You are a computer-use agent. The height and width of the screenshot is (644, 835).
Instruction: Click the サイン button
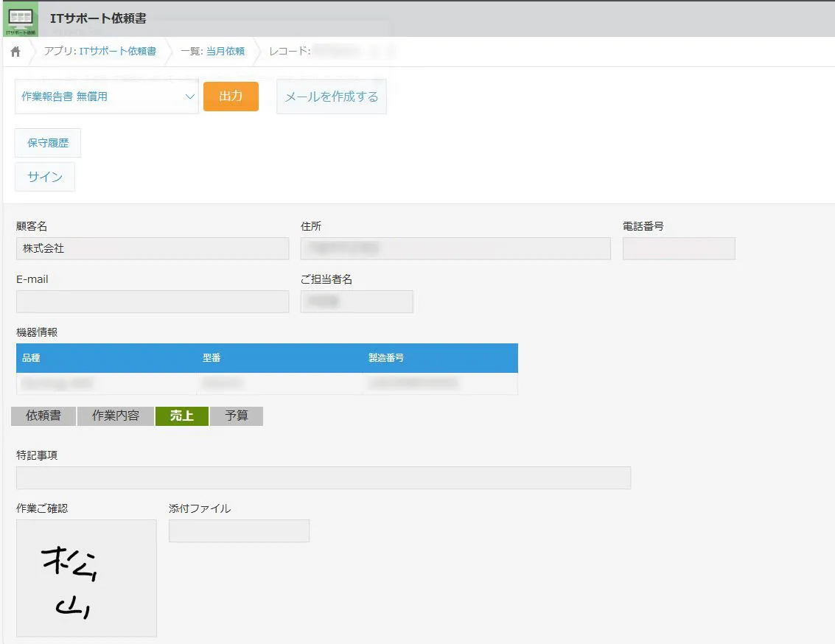pyautogui.click(x=45, y=177)
